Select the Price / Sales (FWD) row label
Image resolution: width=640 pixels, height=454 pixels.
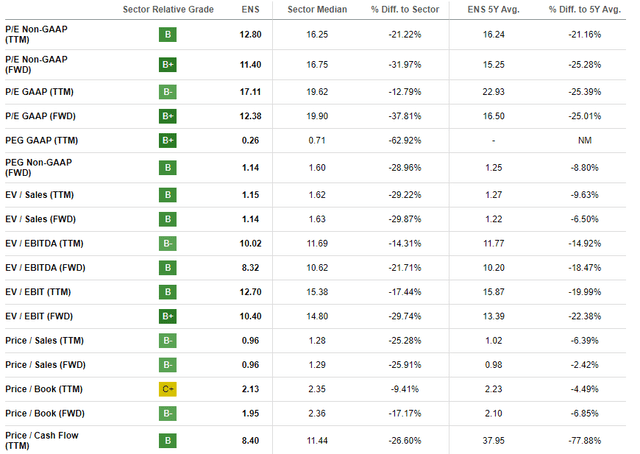[x=45, y=365]
